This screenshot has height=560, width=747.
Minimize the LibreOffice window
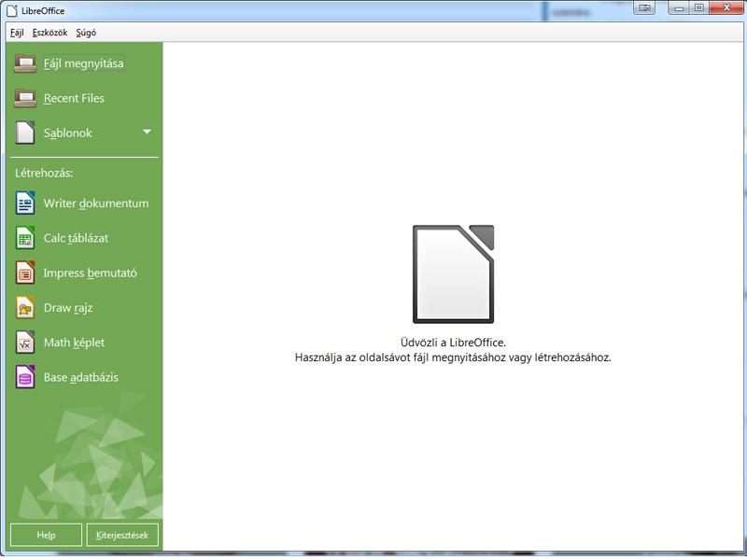(679, 7)
